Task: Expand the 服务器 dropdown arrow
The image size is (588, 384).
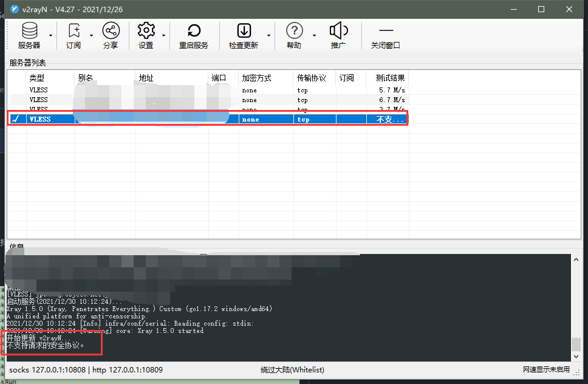Action: (x=50, y=36)
